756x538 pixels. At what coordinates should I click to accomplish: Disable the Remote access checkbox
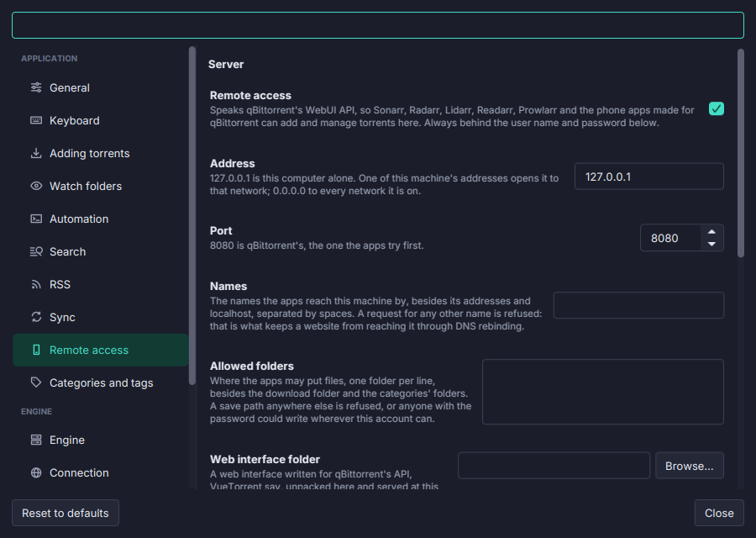tap(716, 108)
